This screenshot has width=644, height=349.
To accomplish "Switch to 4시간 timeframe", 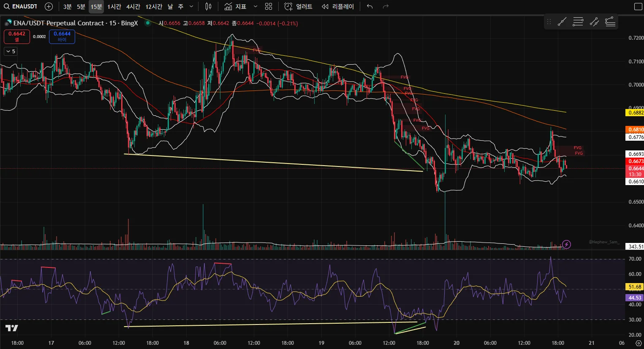I will 133,6.
